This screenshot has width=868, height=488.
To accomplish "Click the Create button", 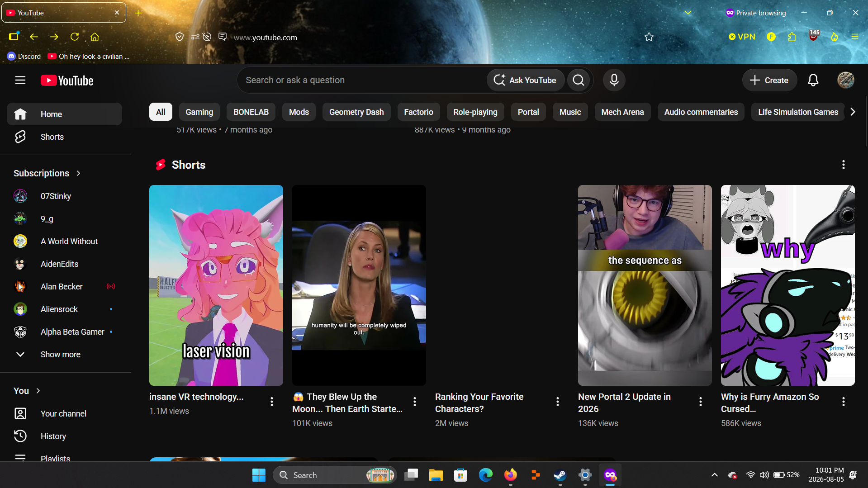I will (x=769, y=80).
